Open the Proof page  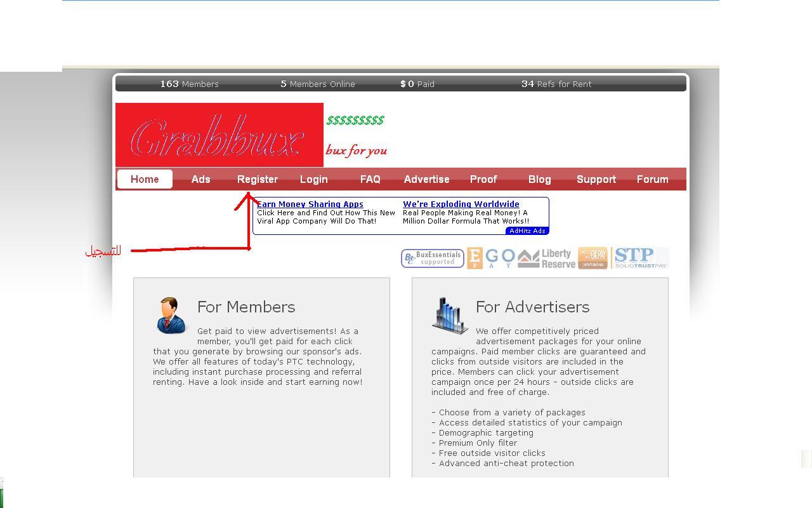tap(483, 179)
